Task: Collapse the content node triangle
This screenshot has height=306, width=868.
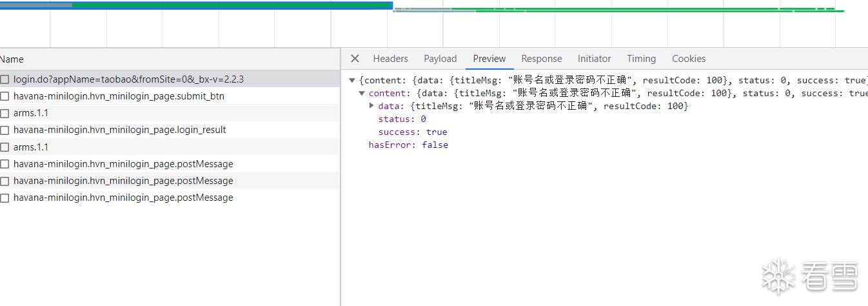Action: [x=362, y=94]
